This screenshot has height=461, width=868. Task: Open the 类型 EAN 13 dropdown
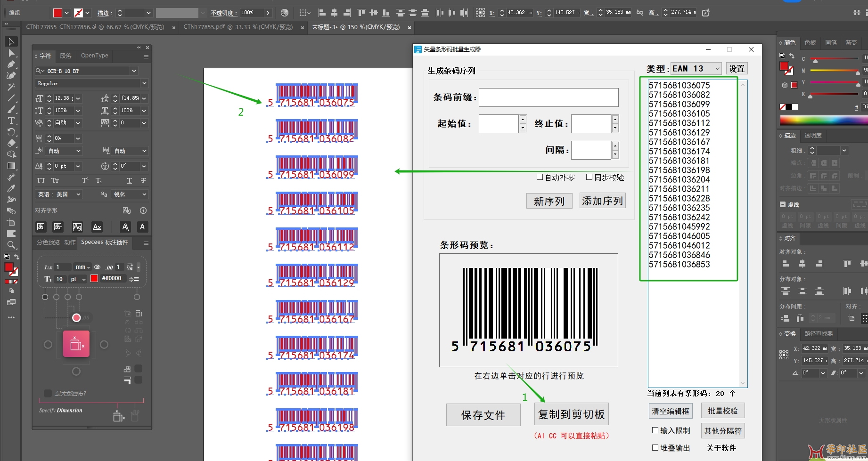point(696,69)
